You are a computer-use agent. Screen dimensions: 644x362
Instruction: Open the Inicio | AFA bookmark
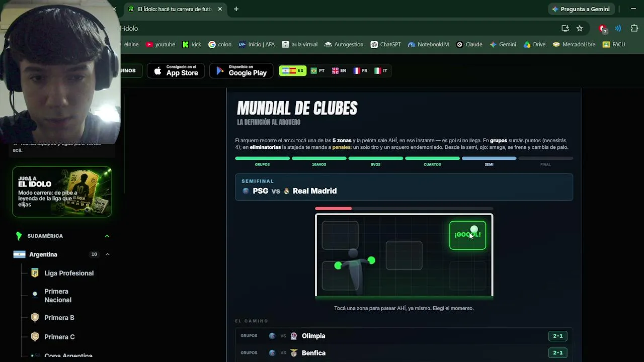click(x=257, y=44)
